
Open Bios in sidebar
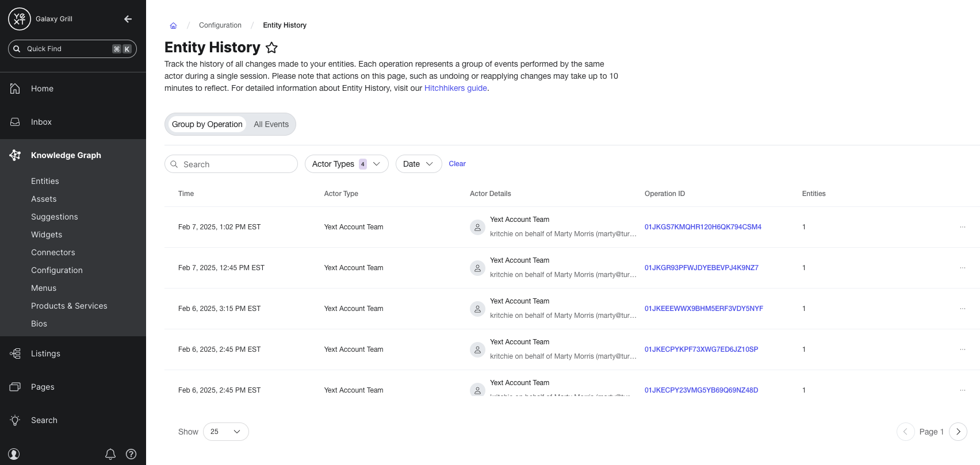point(39,324)
